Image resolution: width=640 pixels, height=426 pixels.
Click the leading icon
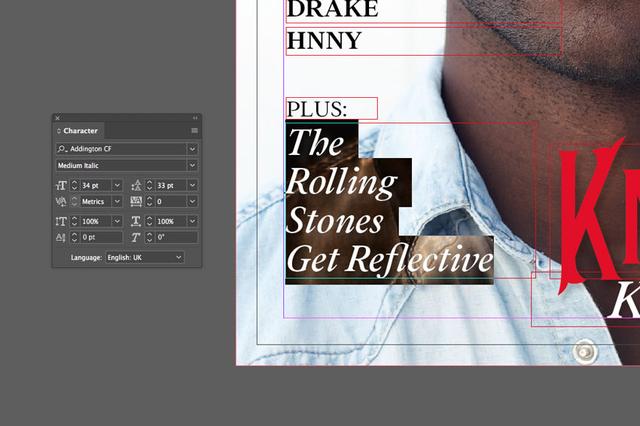[x=136, y=186]
